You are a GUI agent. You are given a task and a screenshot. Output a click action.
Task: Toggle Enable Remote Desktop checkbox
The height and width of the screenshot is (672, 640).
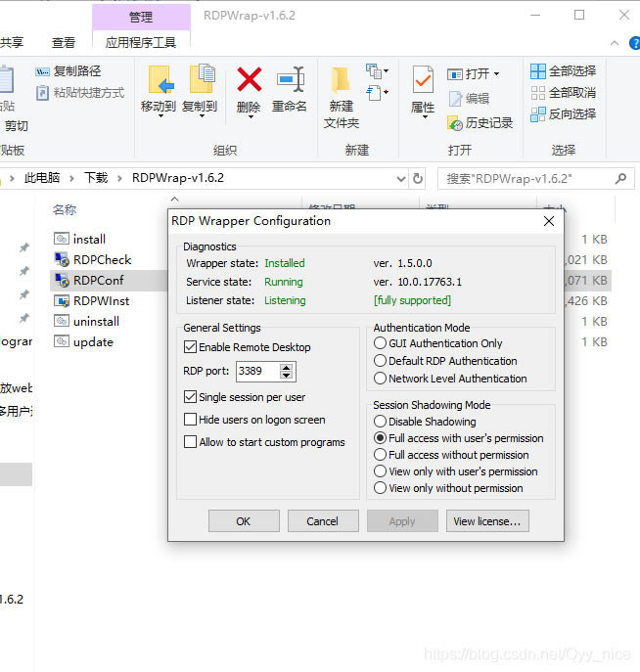point(190,346)
